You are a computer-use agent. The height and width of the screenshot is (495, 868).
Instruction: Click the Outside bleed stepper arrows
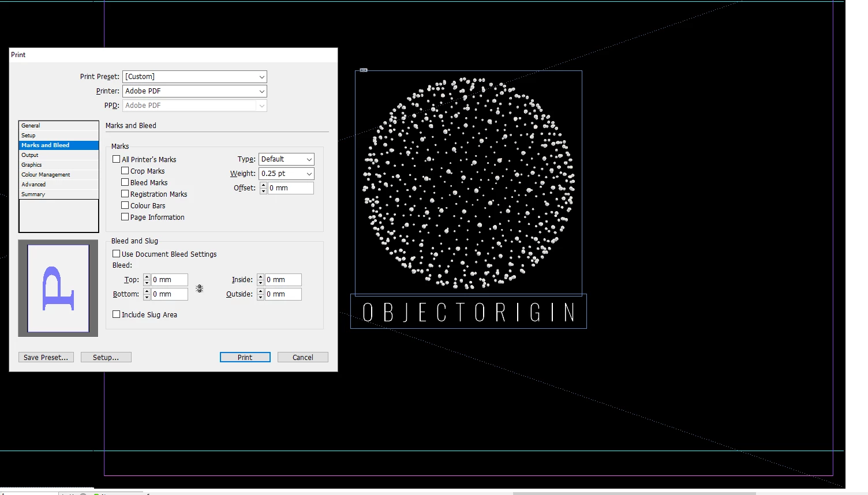tap(261, 294)
